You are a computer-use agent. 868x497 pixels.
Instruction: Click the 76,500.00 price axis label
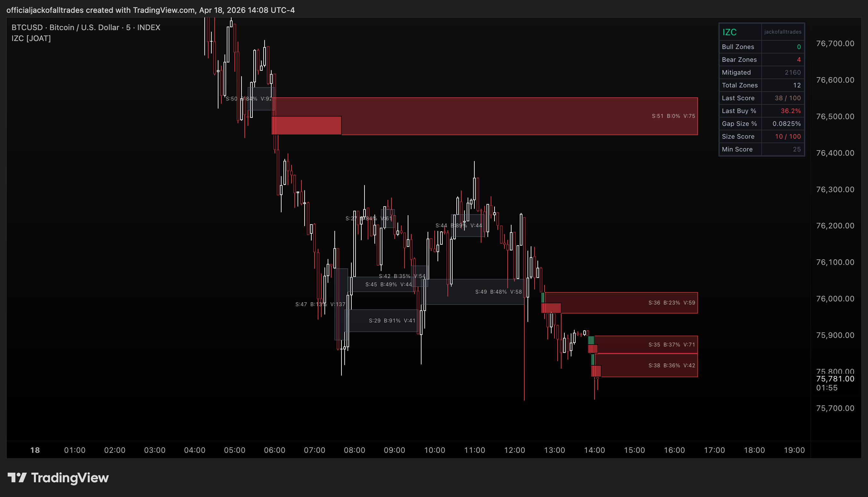click(x=835, y=116)
